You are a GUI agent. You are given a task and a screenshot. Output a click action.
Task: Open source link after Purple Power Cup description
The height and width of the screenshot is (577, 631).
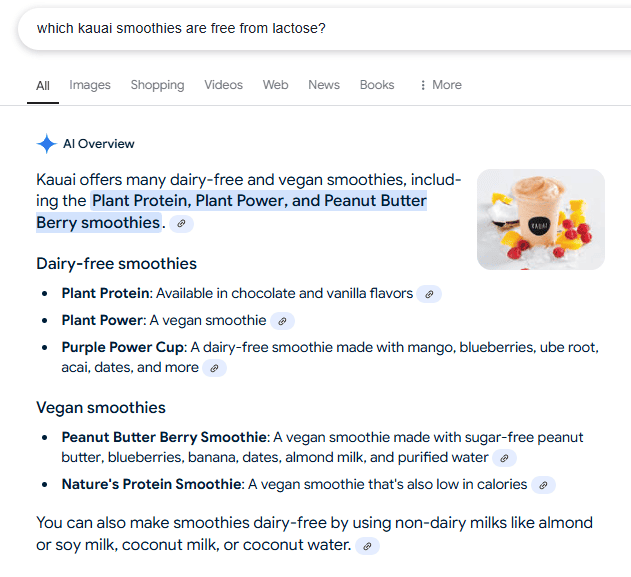214,368
